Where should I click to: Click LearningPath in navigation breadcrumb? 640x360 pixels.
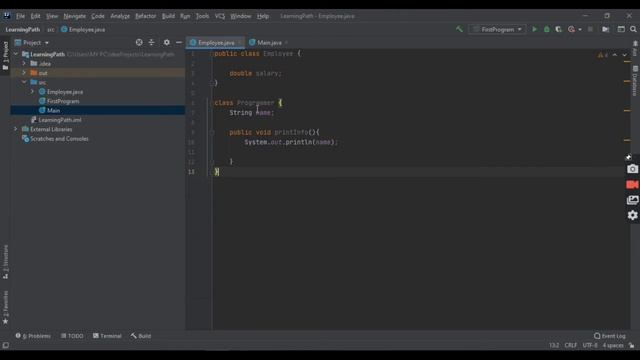[23, 29]
